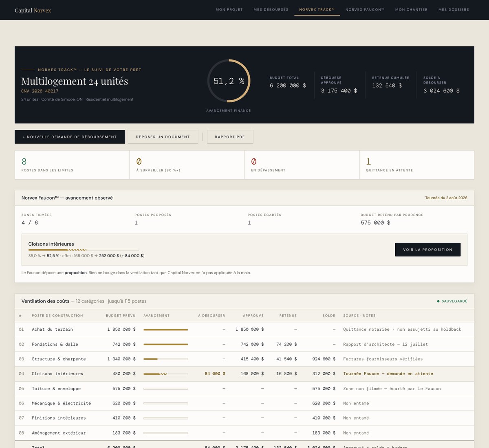The width and height of the screenshot is (489, 448).
Task: Select the Norvex Track™ navigation tab
Action: tap(317, 9)
